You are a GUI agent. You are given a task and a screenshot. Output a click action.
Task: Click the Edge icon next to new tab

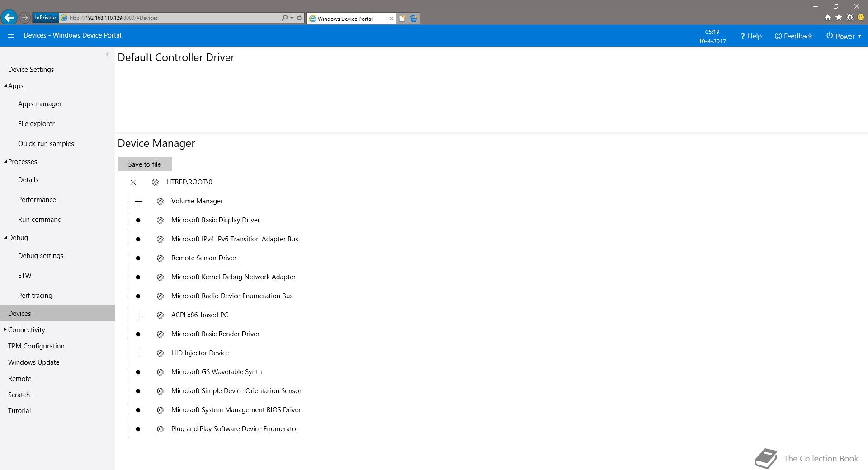[414, 19]
